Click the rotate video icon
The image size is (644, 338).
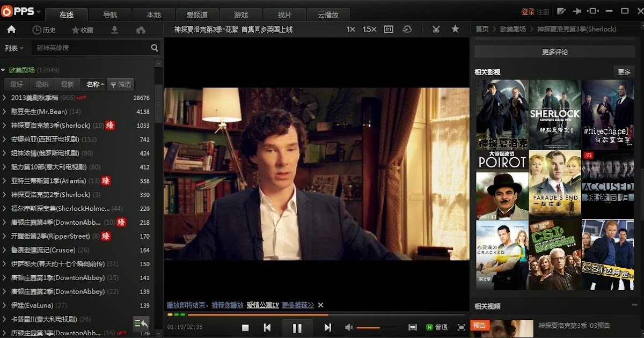pos(407,30)
